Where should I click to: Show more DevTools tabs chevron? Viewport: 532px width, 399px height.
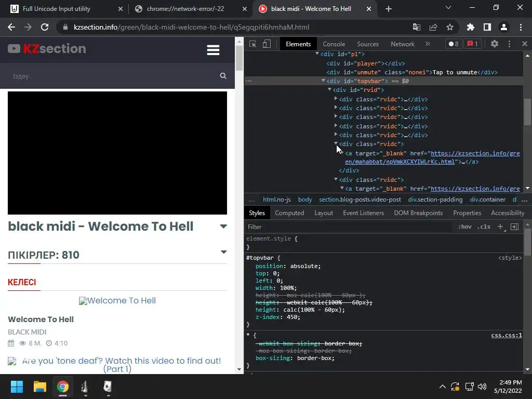428,44
